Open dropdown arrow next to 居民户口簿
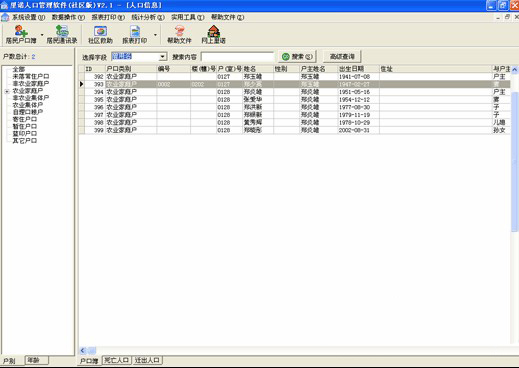The width and height of the screenshot is (519, 368). pos(42,35)
